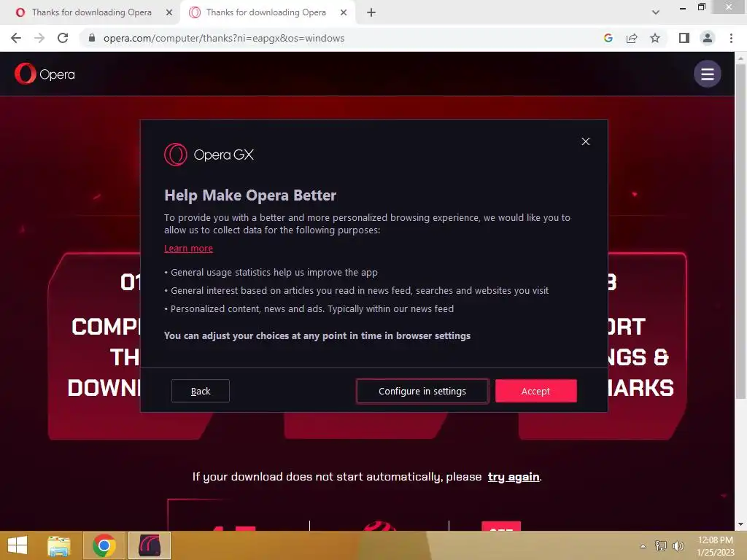The image size is (747, 560).
Task: Share this page icon
Action: pos(632,38)
